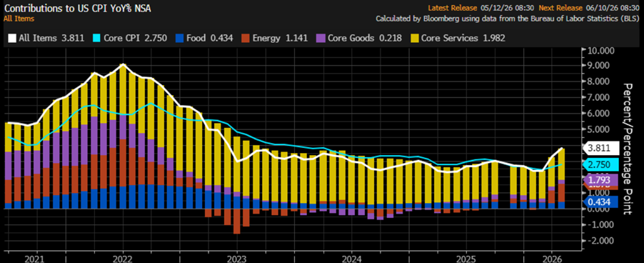Toggle the Food blue legend swatch
The width and height of the screenshot is (644, 263).
(x=179, y=38)
